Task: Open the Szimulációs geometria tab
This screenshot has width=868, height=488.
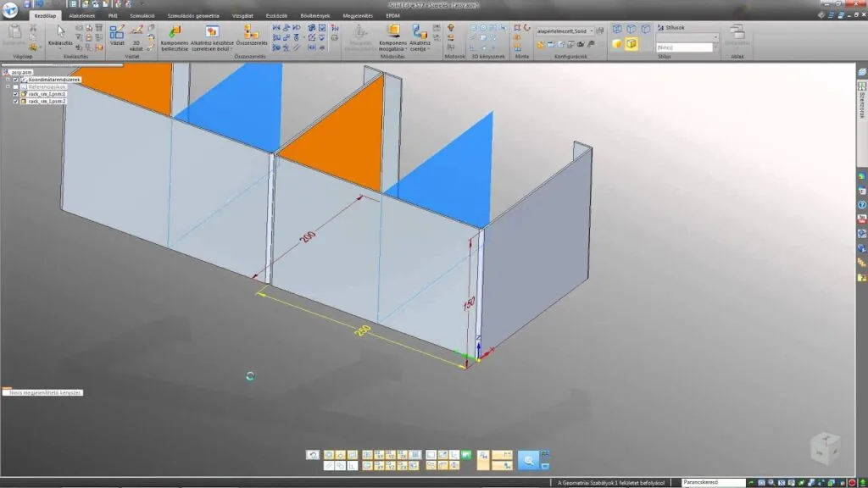Action: 193,16
